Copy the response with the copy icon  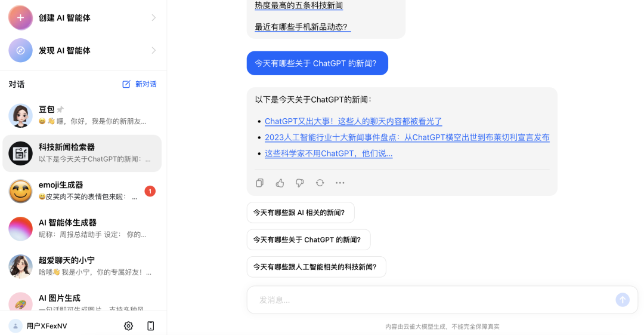coord(259,183)
